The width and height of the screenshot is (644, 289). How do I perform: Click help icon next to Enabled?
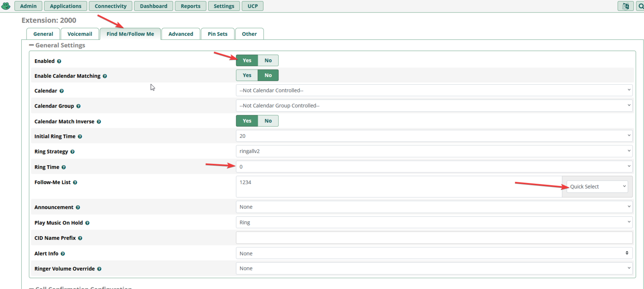coord(59,61)
